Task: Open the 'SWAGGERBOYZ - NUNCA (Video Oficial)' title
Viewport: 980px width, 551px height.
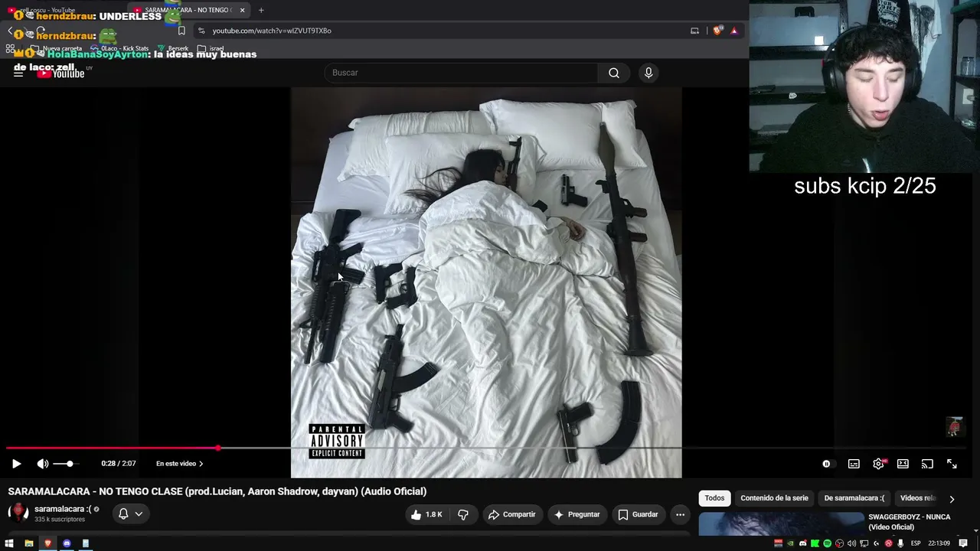Action: click(909, 522)
